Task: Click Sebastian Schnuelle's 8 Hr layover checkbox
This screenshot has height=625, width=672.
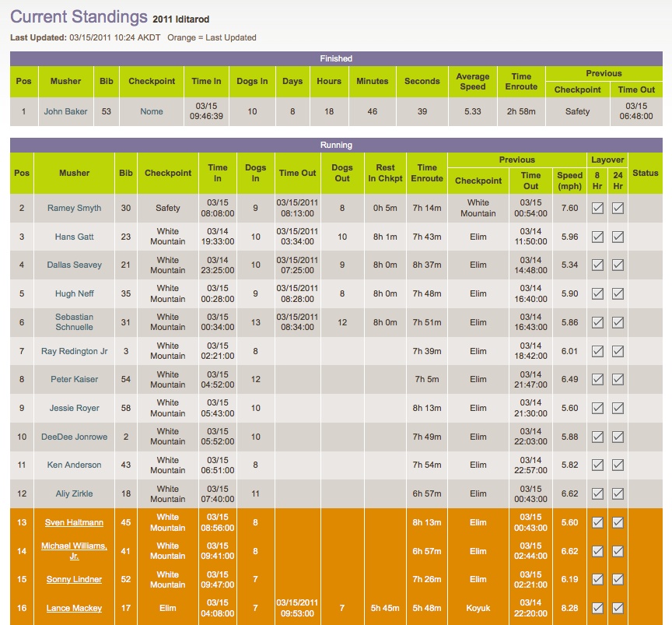Action: 597,322
